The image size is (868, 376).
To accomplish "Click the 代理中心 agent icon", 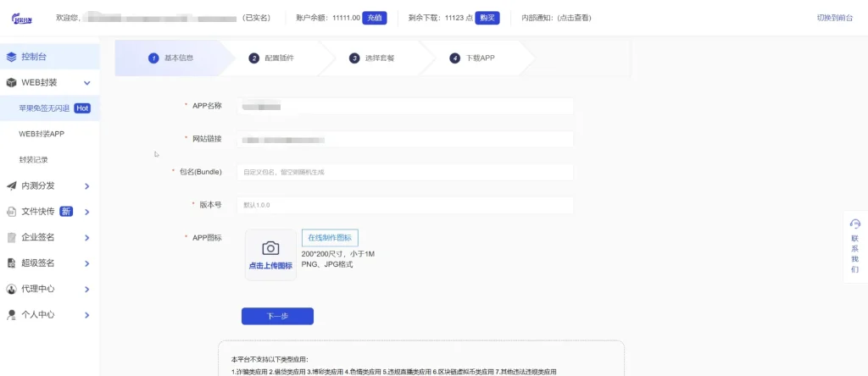I will (x=12, y=289).
